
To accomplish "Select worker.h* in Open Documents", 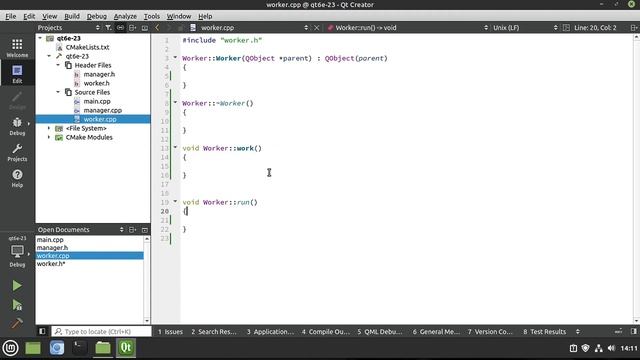I will point(51,264).
